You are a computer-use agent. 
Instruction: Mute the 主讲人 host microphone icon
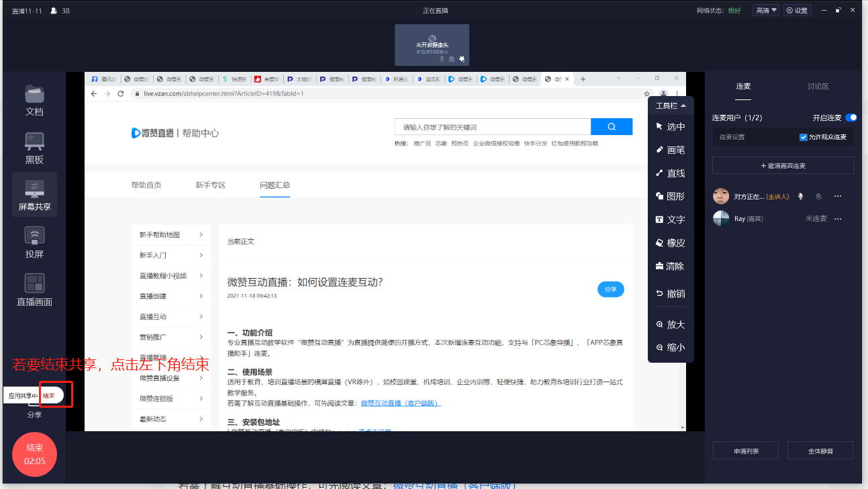click(x=800, y=196)
